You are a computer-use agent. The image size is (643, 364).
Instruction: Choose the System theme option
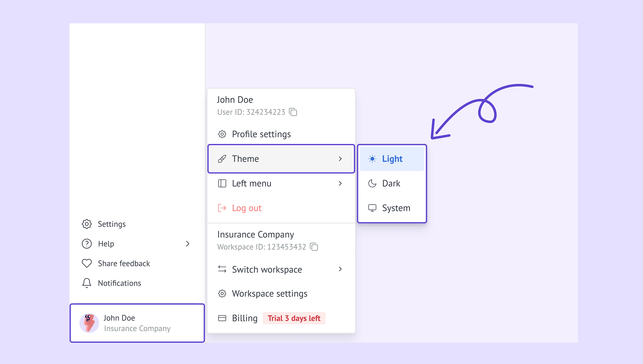396,208
